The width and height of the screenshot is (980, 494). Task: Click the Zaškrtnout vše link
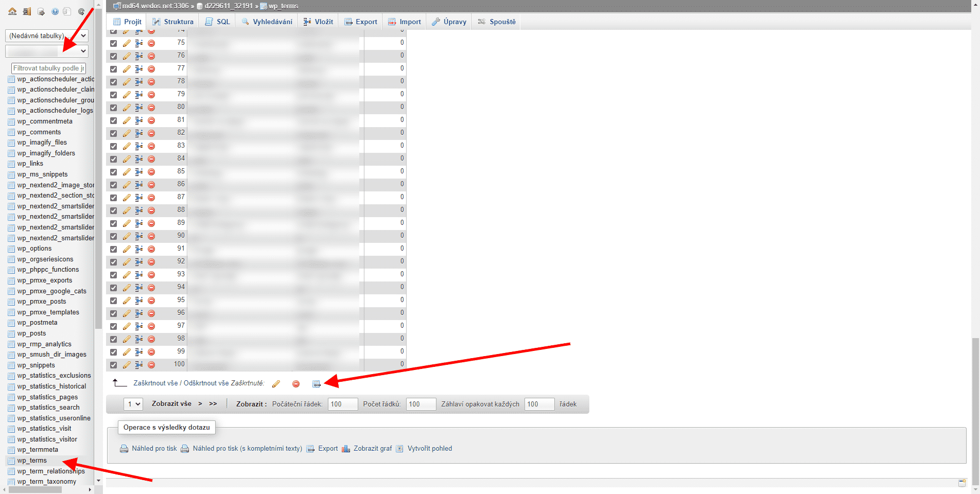click(155, 383)
